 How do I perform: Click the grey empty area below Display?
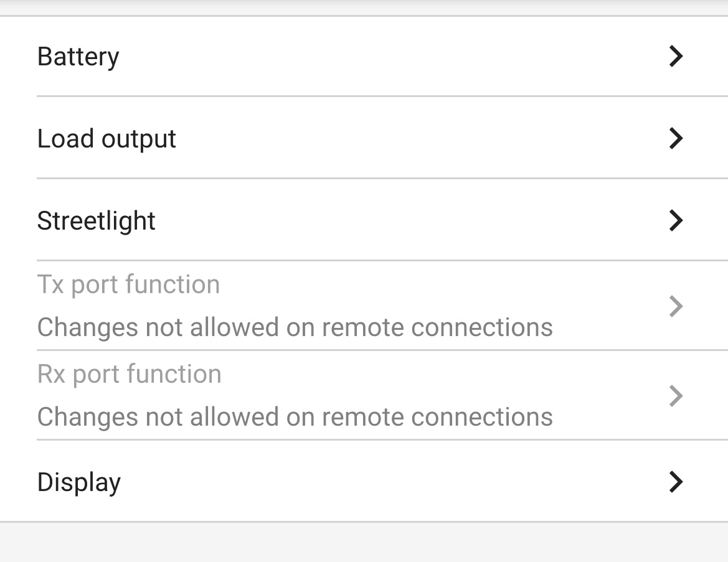(x=364, y=543)
